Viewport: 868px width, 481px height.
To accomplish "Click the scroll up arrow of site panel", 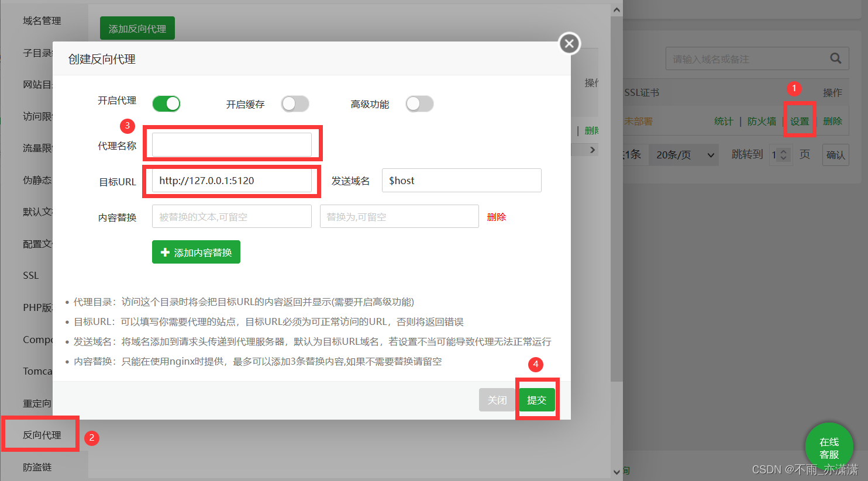I will tap(616, 10).
